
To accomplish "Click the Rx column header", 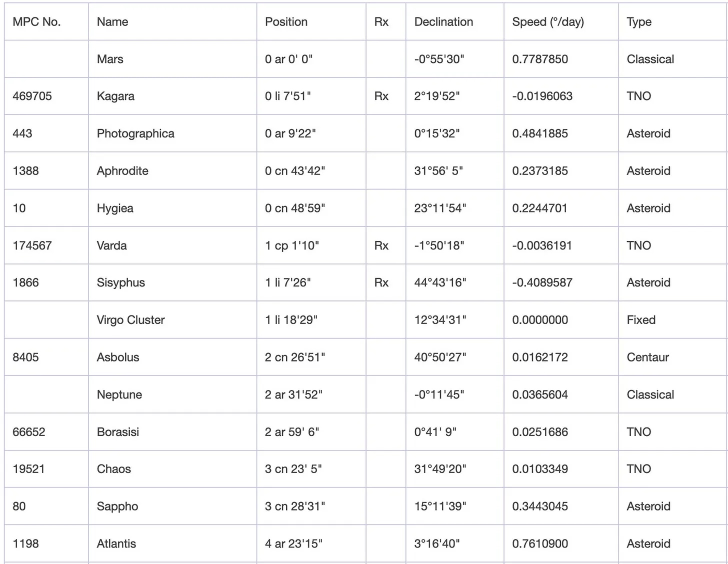I will coord(381,22).
